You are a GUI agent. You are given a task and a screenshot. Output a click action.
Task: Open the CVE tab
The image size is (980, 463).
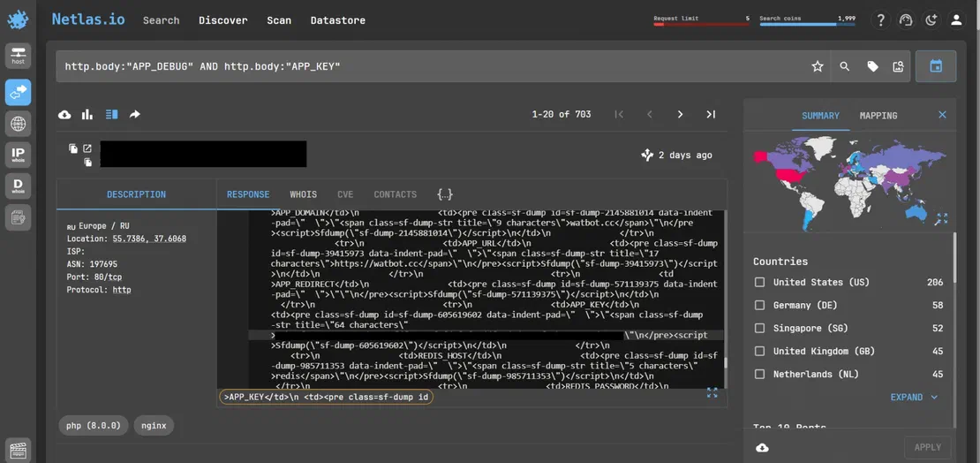tap(345, 194)
